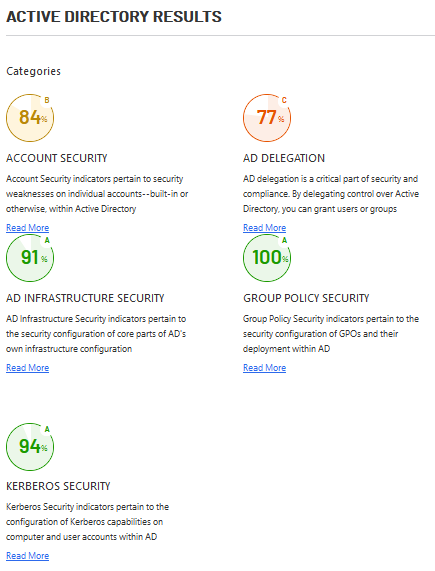Open Read More under Kerberos Security
The height and width of the screenshot is (571, 435).
click(x=27, y=556)
